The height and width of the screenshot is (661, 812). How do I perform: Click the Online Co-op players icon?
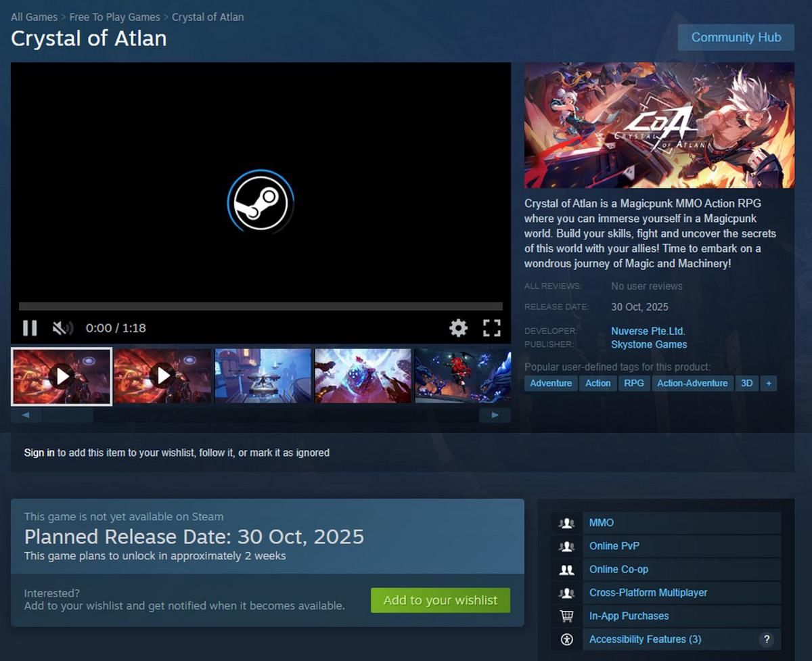(566, 570)
